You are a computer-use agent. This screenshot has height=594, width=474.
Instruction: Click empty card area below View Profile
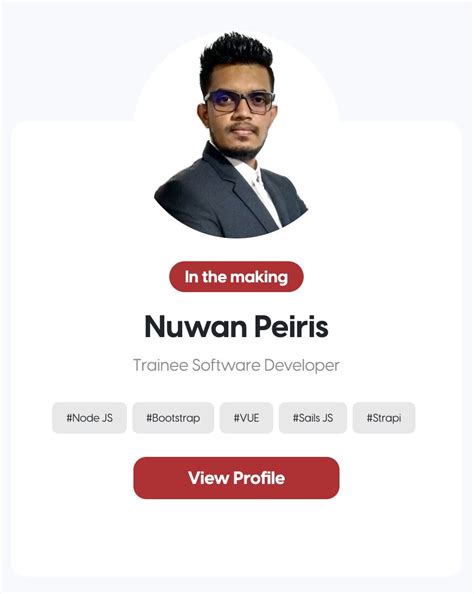click(236, 538)
